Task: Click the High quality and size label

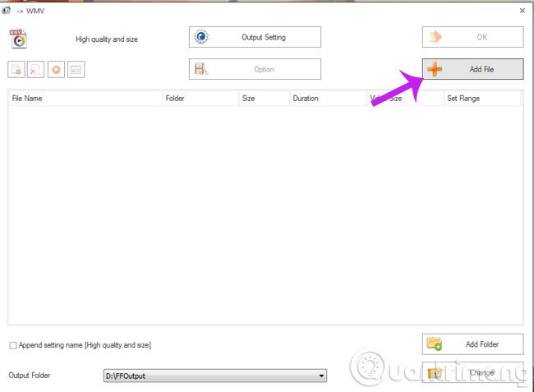Action: point(107,39)
